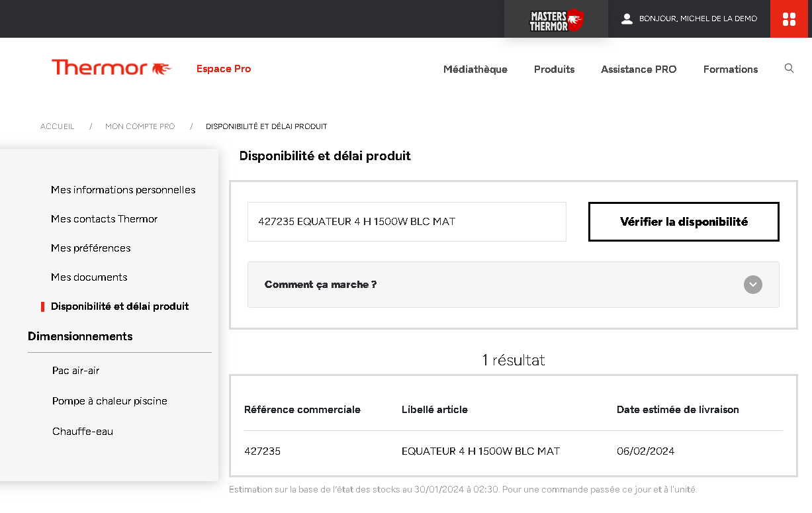Click the stock estimation note text
The height and width of the screenshot is (513, 812).
[x=463, y=490]
